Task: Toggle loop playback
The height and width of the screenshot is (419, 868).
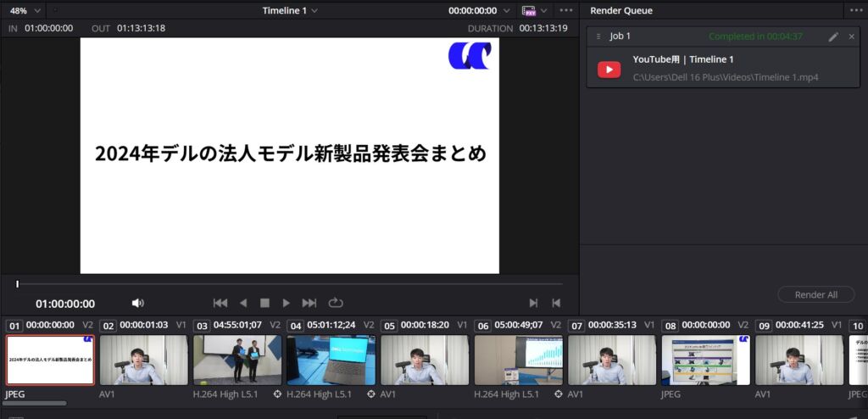Action: click(x=336, y=303)
